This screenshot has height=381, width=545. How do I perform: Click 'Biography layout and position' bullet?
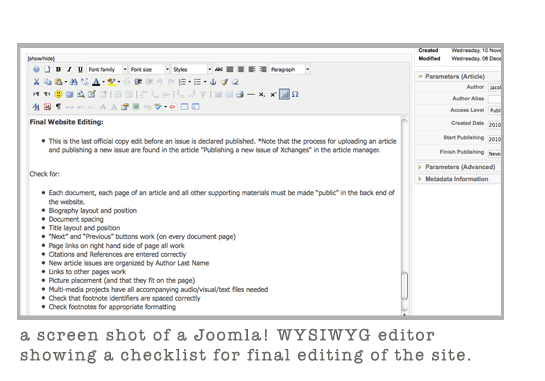pyautogui.click(x=93, y=211)
